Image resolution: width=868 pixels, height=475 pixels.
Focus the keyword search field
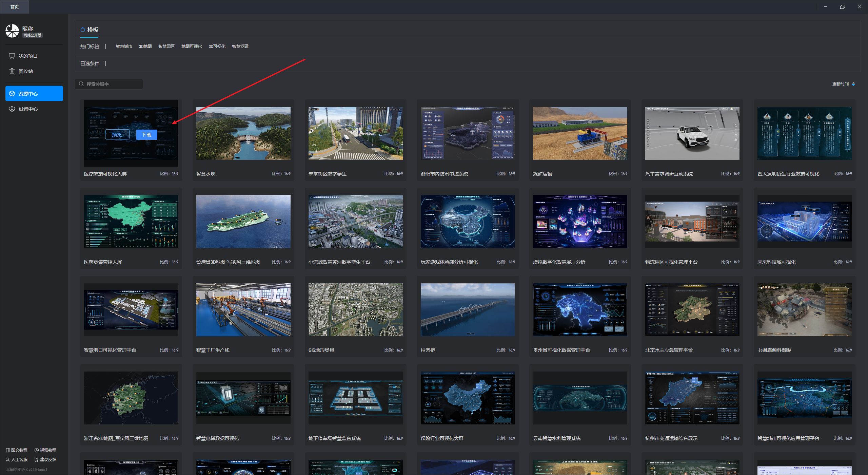112,84
